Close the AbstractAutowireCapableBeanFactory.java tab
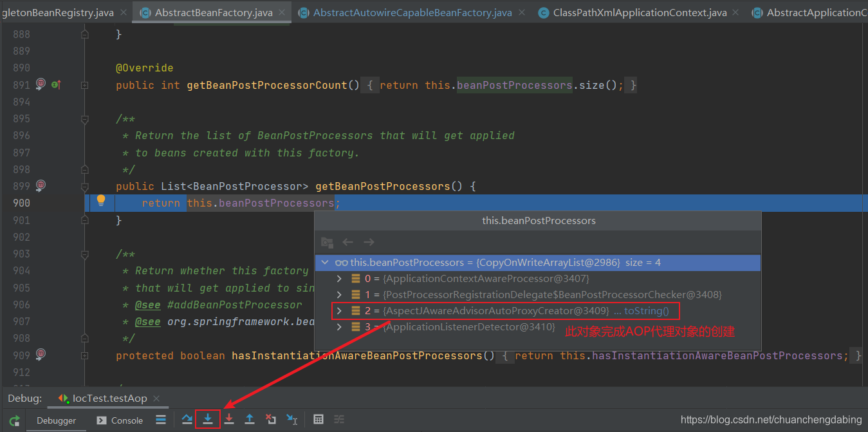Image resolution: width=868 pixels, height=432 pixels. pyautogui.click(x=521, y=12)
